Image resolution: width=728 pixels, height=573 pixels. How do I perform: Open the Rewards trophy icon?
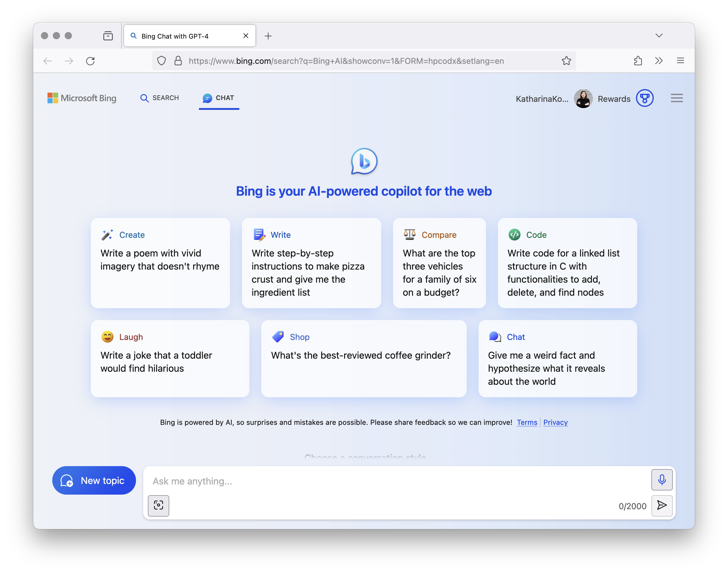tap(645, 98)
